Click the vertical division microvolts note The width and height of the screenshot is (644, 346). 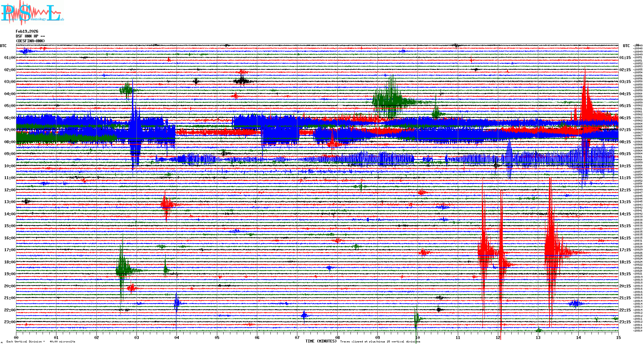click(41, 342)
